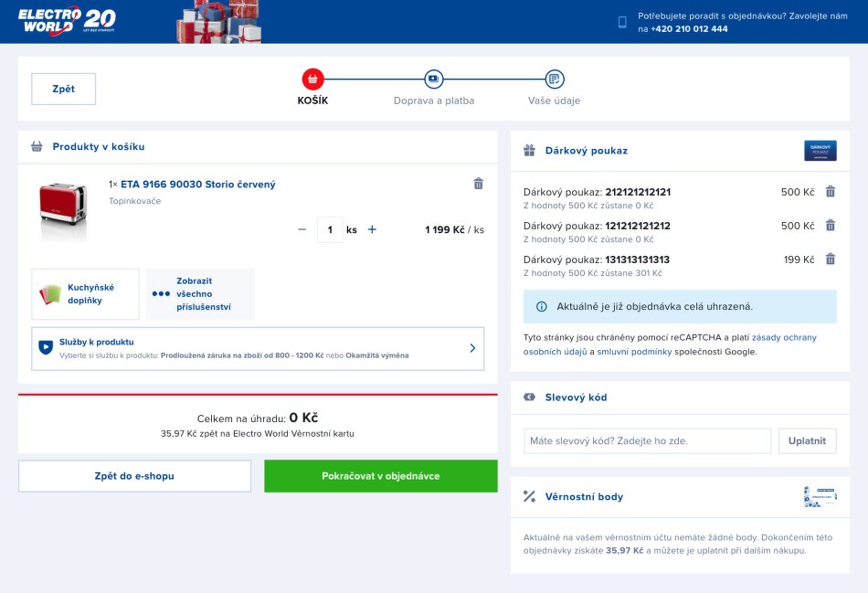This screenshot has height=593, width=868.
Task: Open the ETA 9166 90030 Storio product link
Action: pos(197,185)
